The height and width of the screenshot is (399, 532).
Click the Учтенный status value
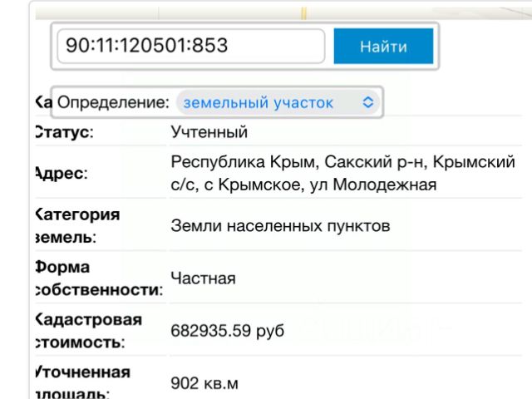(x=209, y=132)
